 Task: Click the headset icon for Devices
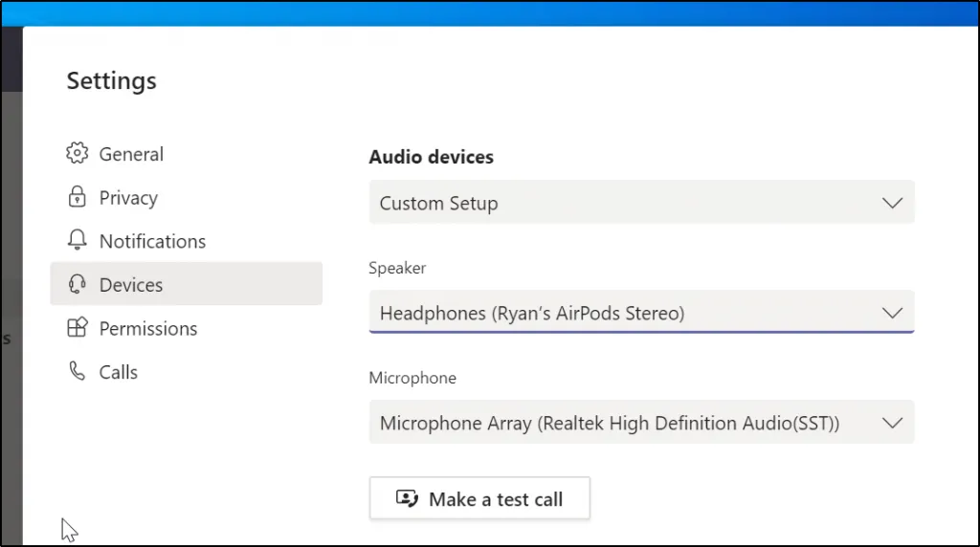(77, 285)
